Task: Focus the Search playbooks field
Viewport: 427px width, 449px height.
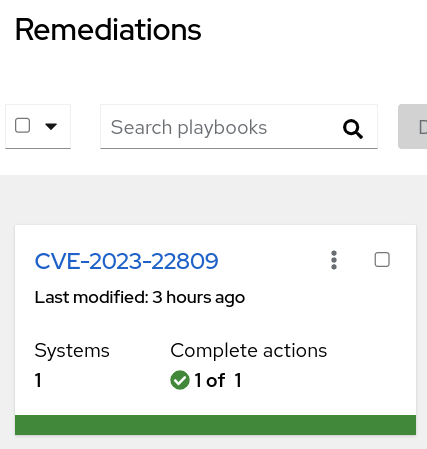Action: [239, 127]
